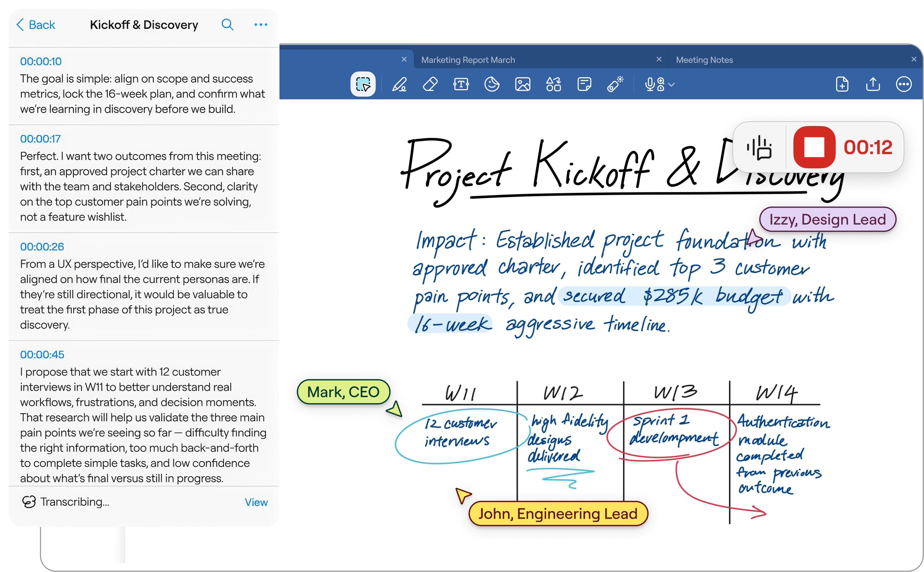Search within the transcript
924x572 pixels.
click(x=227, y=25)
